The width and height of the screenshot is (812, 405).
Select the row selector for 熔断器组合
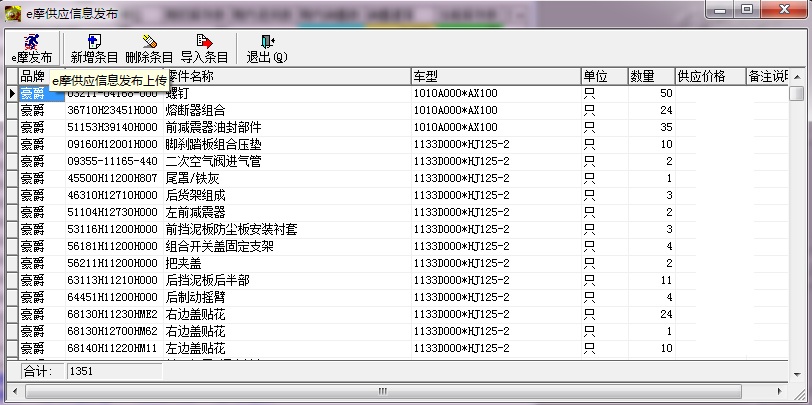pyautogui.click(x=12, y=110)
